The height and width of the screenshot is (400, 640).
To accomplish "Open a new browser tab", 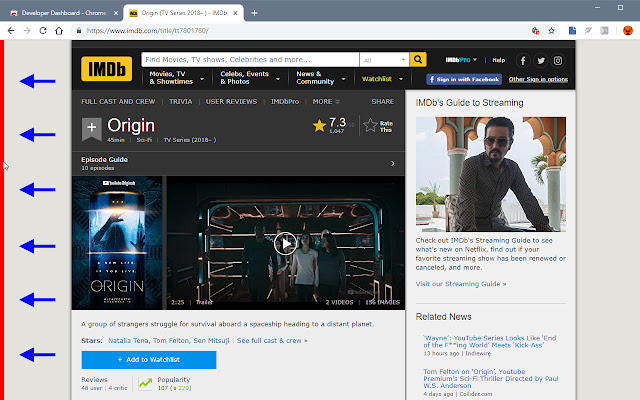I will pos(254,13).
